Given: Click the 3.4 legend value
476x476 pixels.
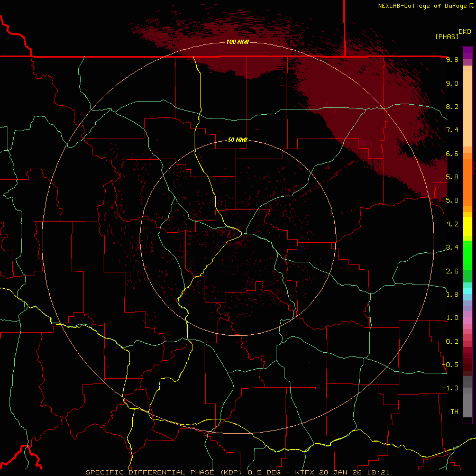Looking at the screenshot, I should (x=452, y=248).
